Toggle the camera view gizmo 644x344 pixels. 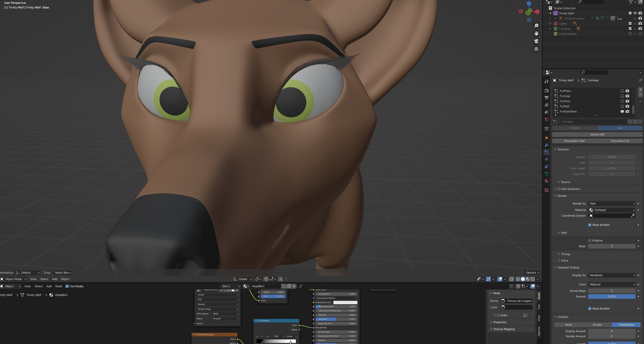tap(536, 41)
